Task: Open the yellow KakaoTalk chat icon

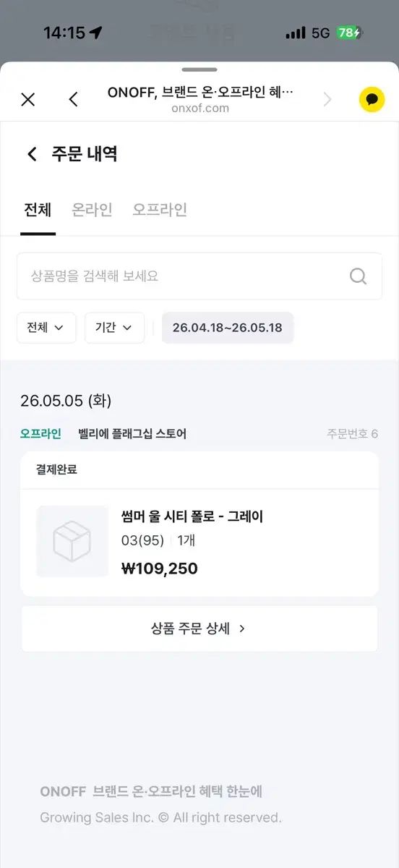Action: [372, 100]
